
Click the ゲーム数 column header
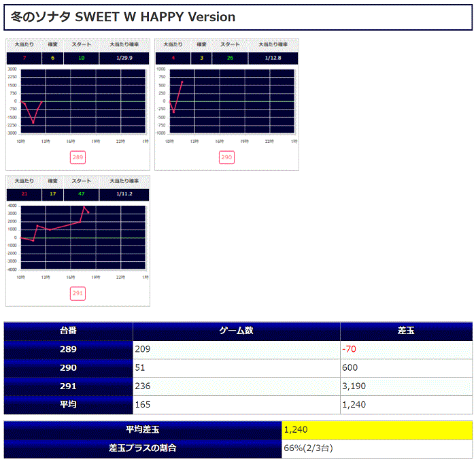click(x=237, y=331)
